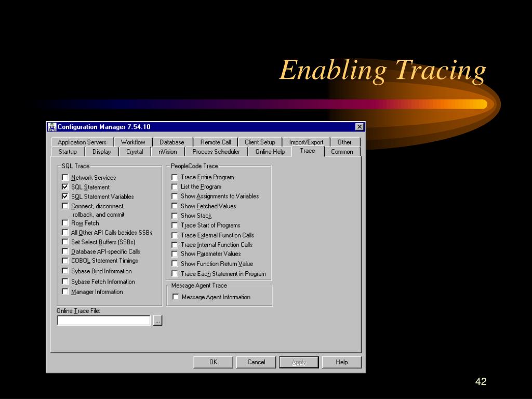Uncheck the SQL Statement checkbox
The width and height of the screenshot is (532, 399).
click(65, 187)
